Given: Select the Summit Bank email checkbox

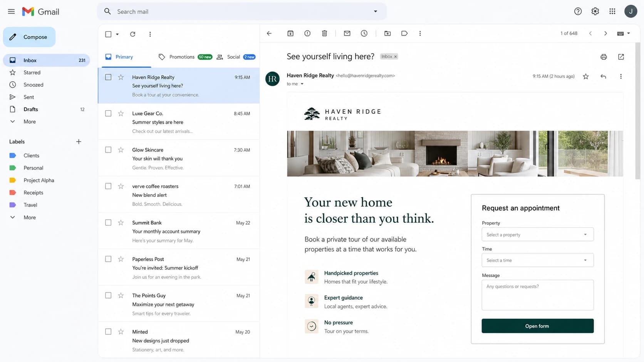Looking at the screenshot, I should pos(108,223).
